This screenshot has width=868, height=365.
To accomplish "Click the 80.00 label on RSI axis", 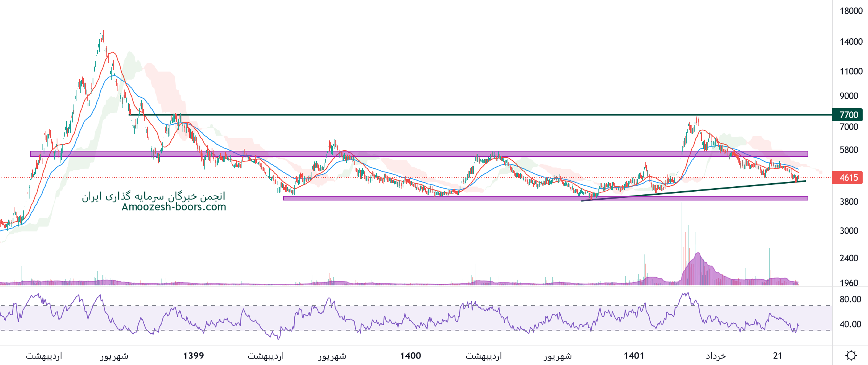I will pos(850,299).
